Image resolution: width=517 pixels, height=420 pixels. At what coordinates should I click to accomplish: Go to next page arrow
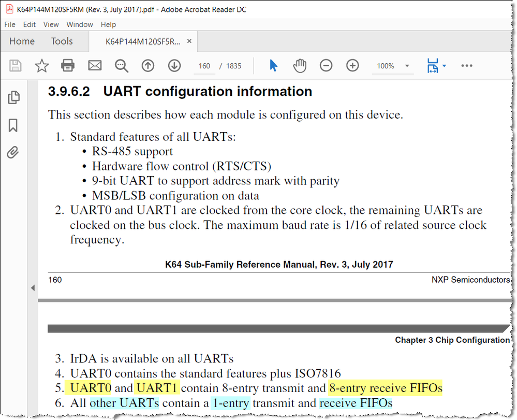point(174,66)
